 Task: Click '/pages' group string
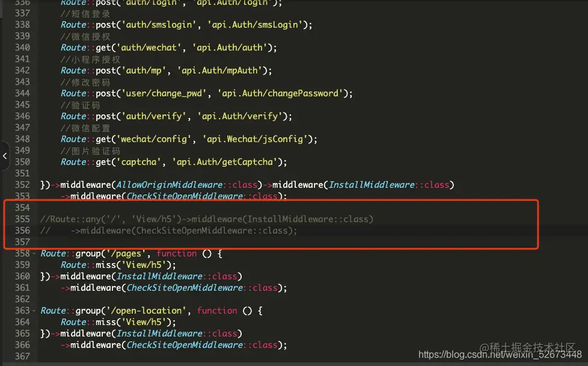coord(126,254)
